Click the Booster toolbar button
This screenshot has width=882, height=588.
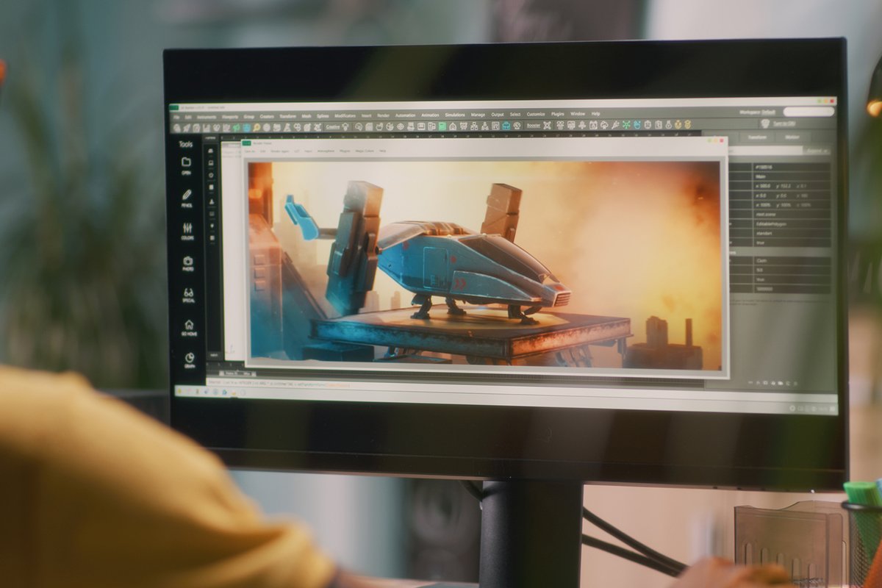point(533,126)
